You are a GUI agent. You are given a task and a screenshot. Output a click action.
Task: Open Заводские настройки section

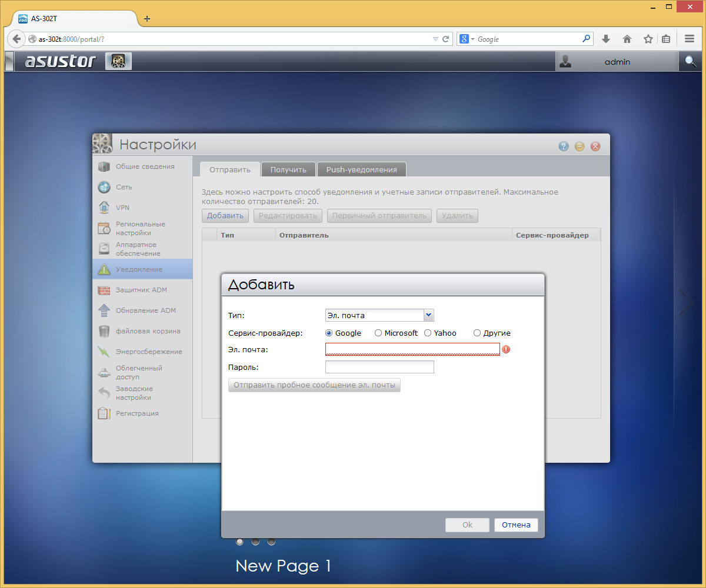coord(142,393)
